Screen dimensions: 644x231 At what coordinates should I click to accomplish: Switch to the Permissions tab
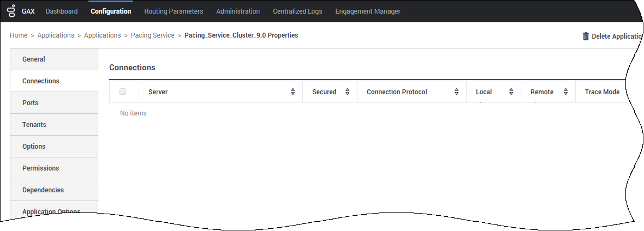coord(54,168)
